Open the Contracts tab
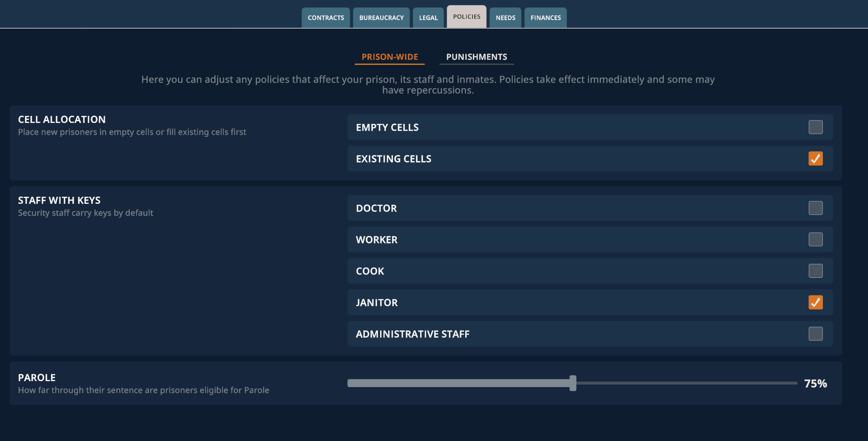This screenshot has width=868, height=441. (326, 18)
